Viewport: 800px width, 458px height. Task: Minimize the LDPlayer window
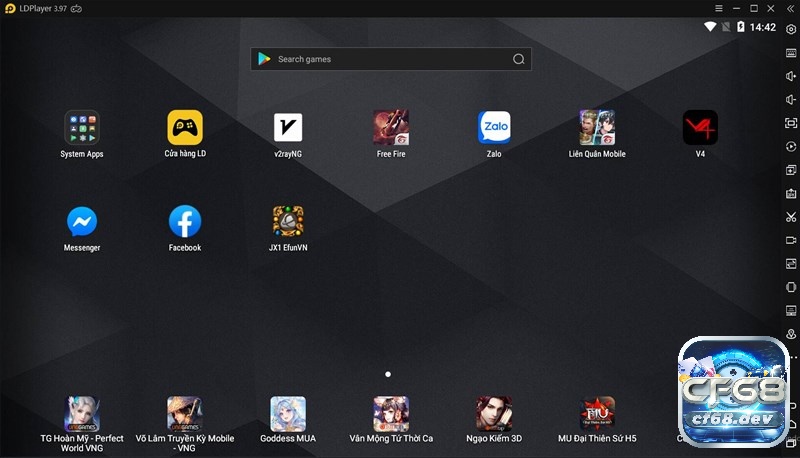[x=736, y=9]
